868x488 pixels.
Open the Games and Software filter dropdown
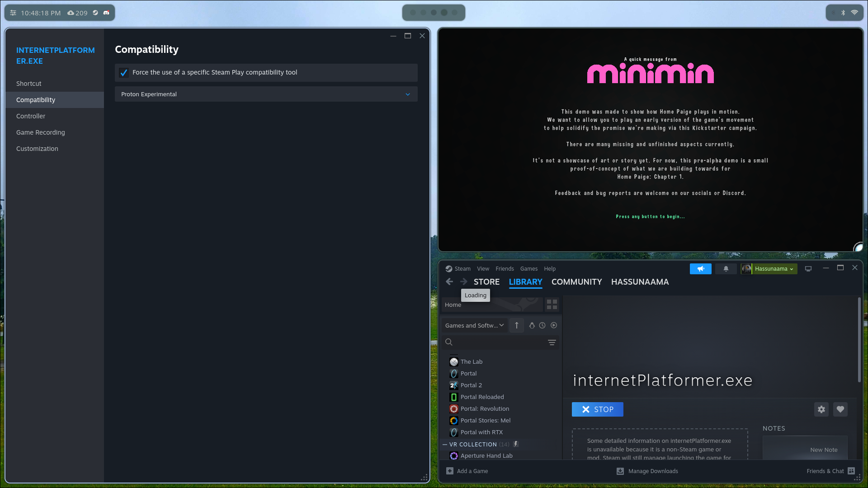pyautogui.click(x=474, y=325)
